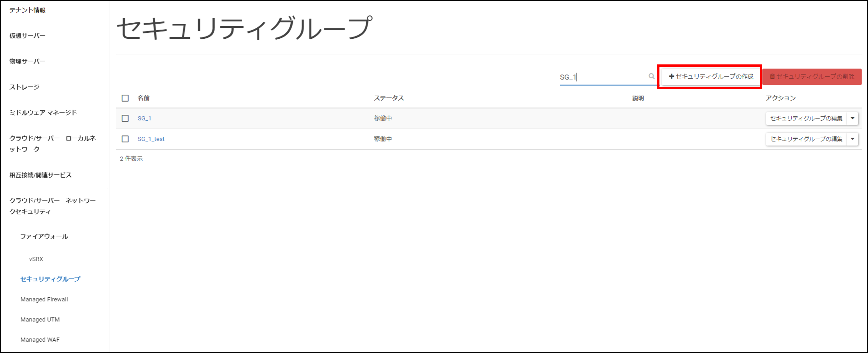868x353 pixels.
Task: Select セキュリティグループ sidebar item
Action: [50, 279]
